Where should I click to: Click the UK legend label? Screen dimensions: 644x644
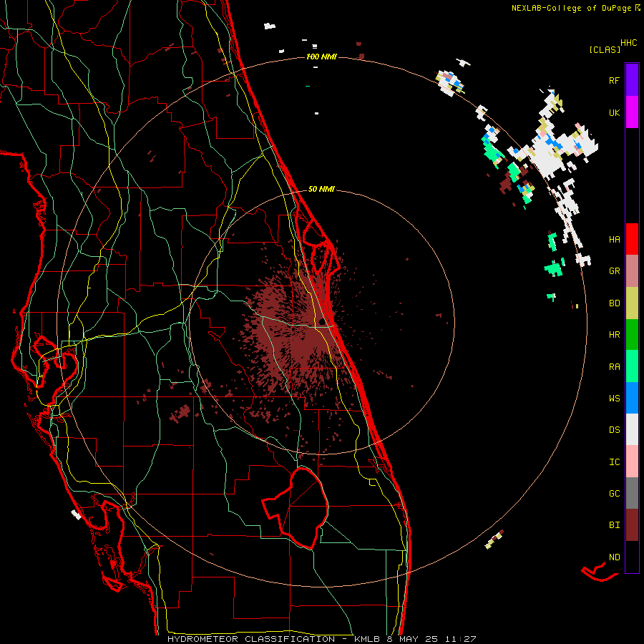(x=614, y=112)
